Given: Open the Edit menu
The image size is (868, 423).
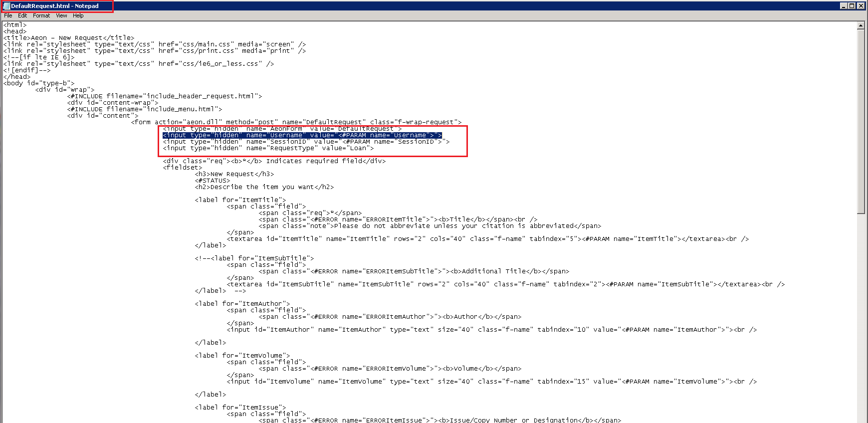Looking at the screenshot, I should pyautogui.click(x=22, y=15).
